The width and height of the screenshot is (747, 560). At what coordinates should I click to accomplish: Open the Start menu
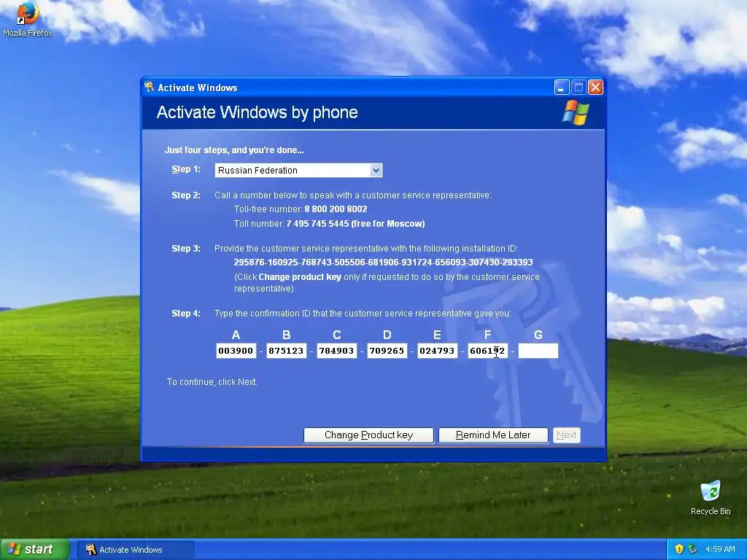(35, 549)
